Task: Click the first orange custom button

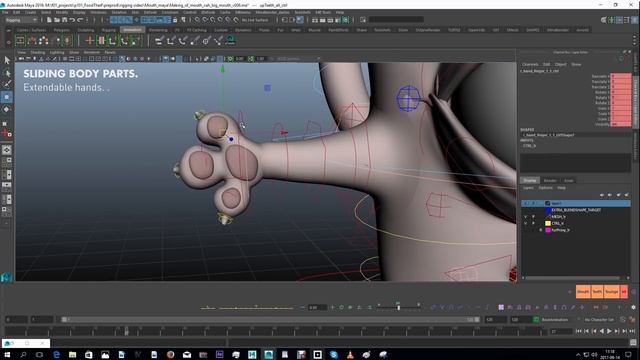Action: click(583, 291)
